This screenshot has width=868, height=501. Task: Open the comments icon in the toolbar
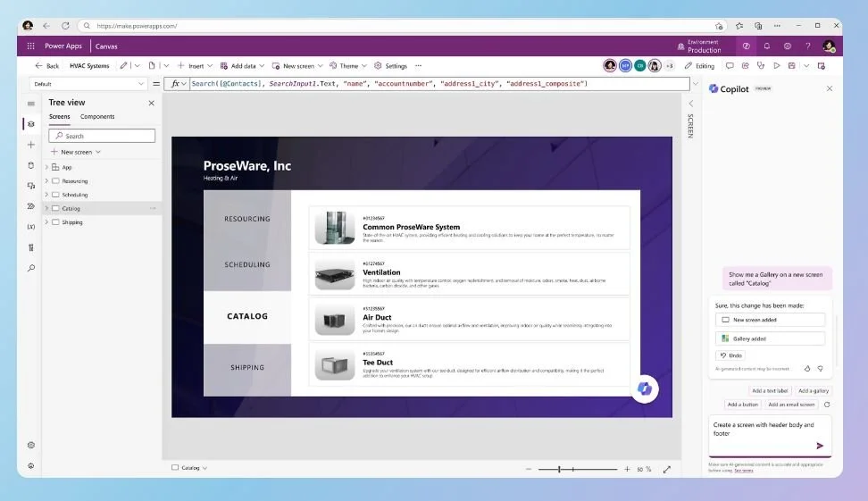click(730, 65)
